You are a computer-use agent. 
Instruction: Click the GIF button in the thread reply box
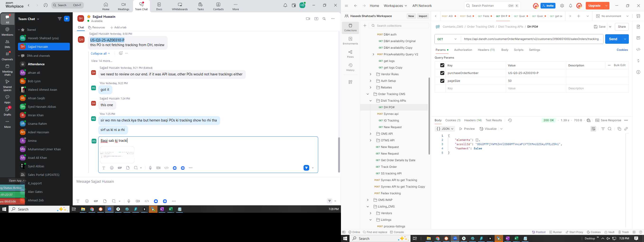point(120,168)
